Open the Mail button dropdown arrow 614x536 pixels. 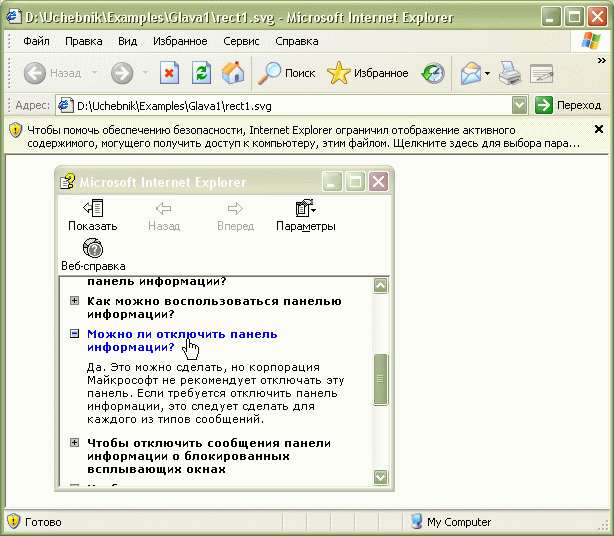(x=487, y=74)
